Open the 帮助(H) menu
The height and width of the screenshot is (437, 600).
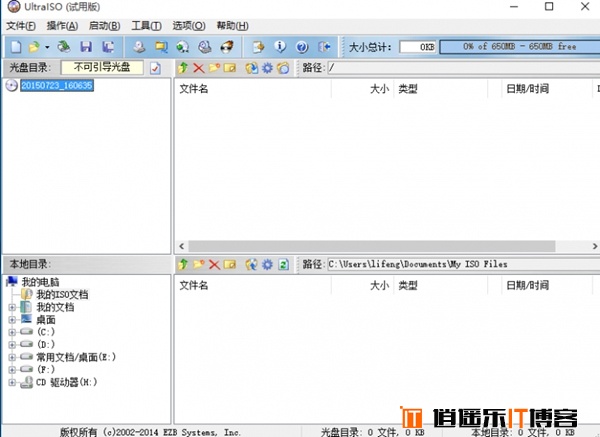tap(233, 26)
